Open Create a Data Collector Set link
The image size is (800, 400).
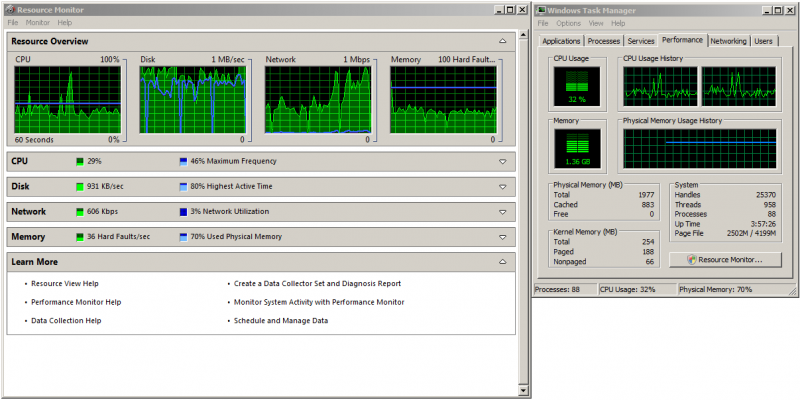(317, 284)
